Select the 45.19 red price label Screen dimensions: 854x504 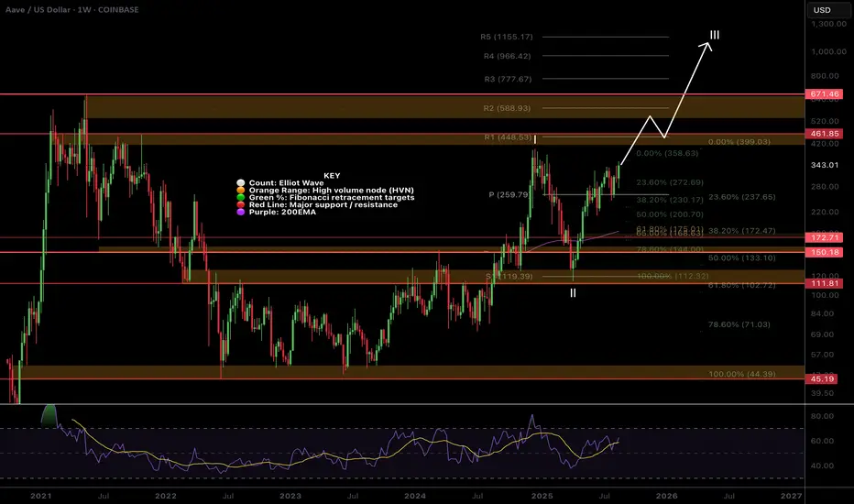pos(822,378)
